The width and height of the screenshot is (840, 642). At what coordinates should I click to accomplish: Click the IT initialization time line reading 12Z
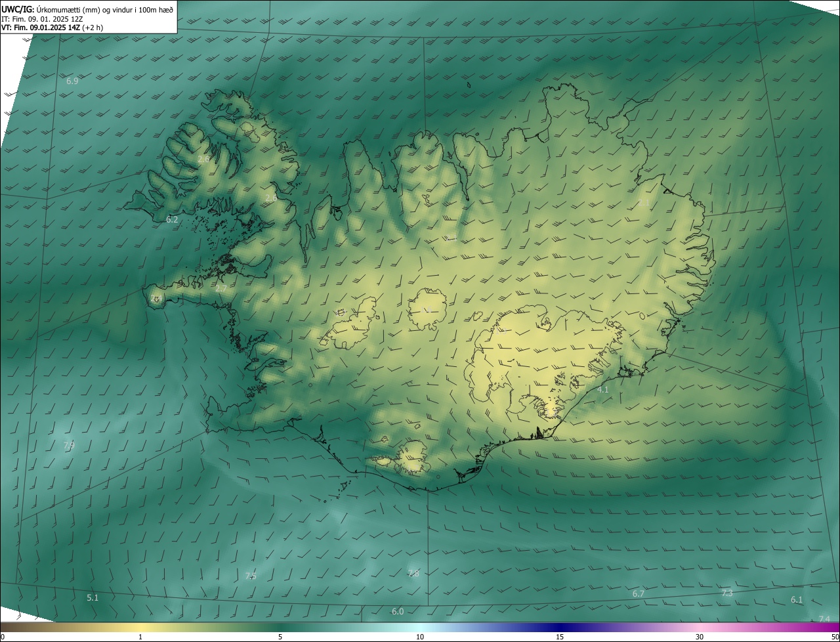tap(42, 18)
